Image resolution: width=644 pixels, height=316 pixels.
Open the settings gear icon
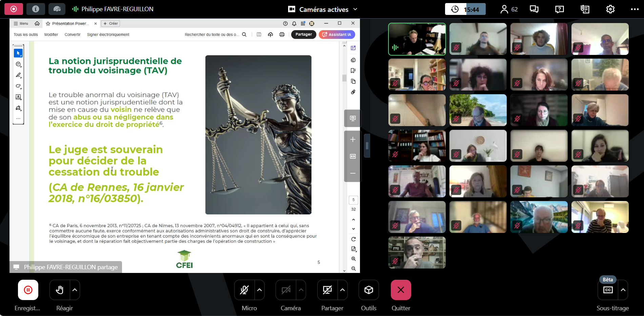tap(610, 9)
